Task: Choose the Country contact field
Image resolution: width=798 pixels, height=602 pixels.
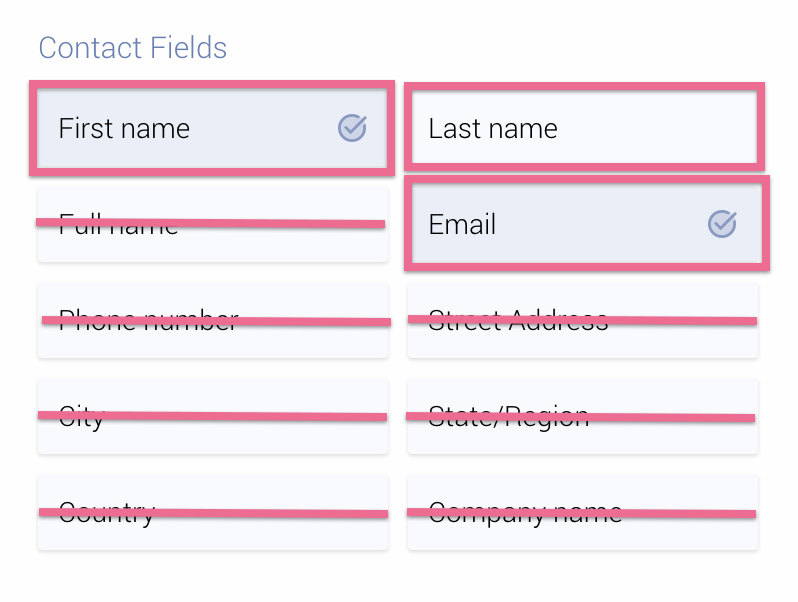Action: point(213,531)
